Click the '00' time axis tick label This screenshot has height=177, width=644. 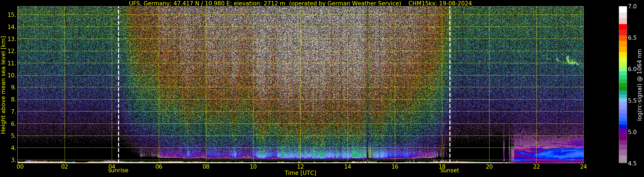(20, 166)
